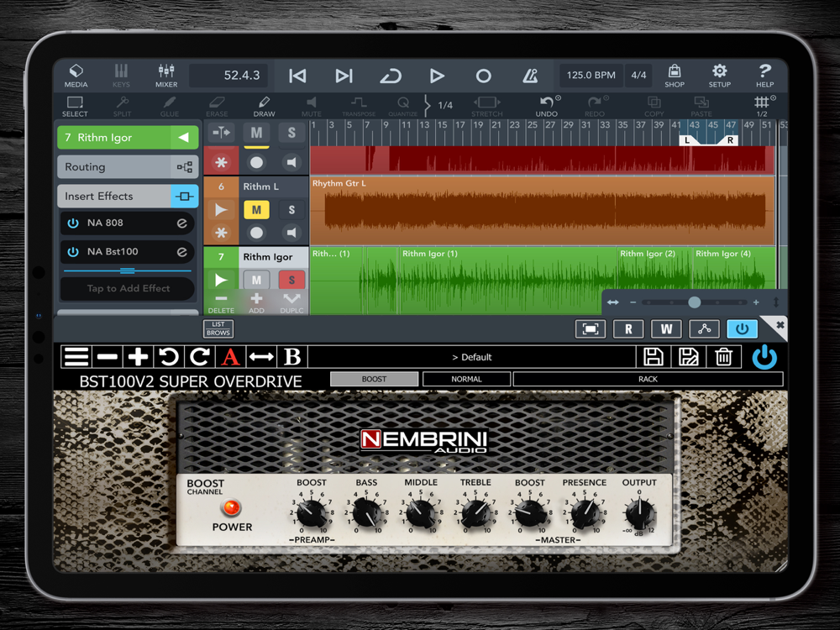Image resolution: width=840 pixels, height=630 pixels.
Task: Open the Quantize tool
Action: coord(403,106)
